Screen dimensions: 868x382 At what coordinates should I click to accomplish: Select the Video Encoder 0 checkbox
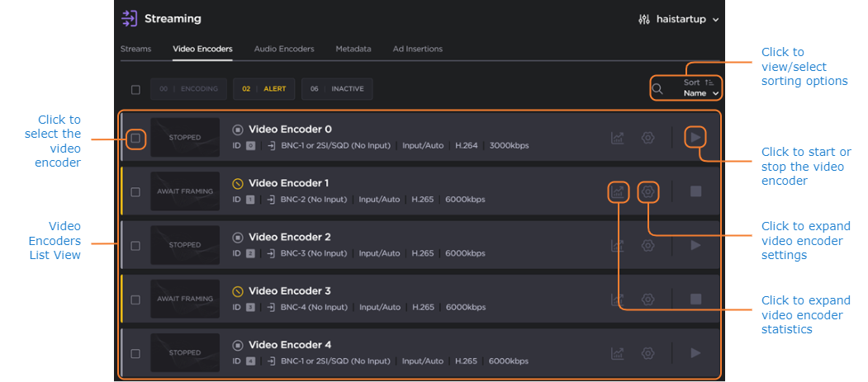(135, 138)
